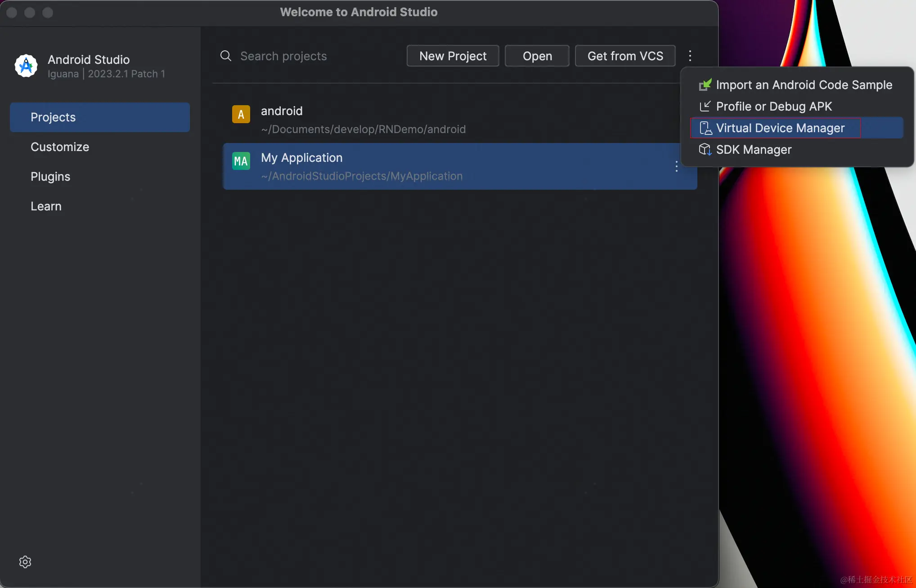Open Virtual Device Manager

(x=797, y=128)
